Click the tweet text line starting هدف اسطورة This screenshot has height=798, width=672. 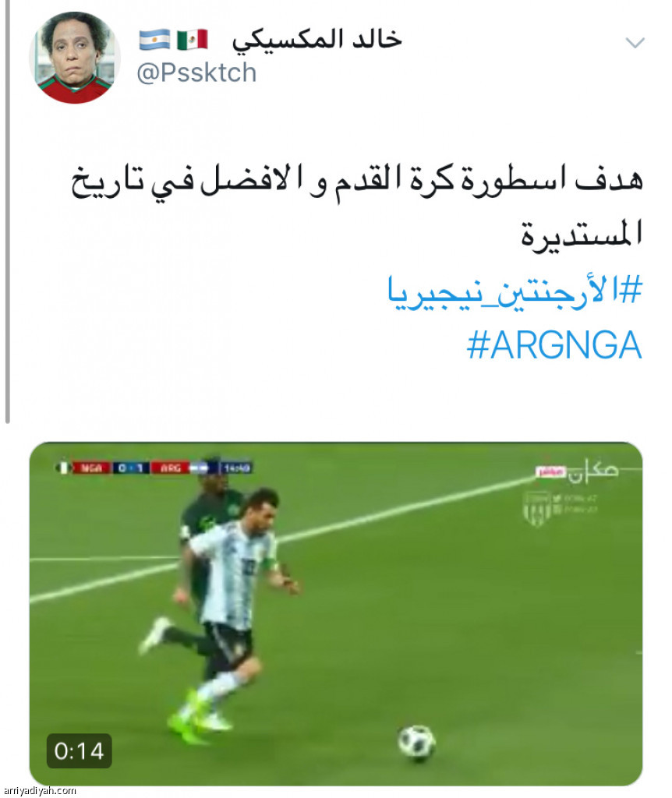click(x=356, y=182)
